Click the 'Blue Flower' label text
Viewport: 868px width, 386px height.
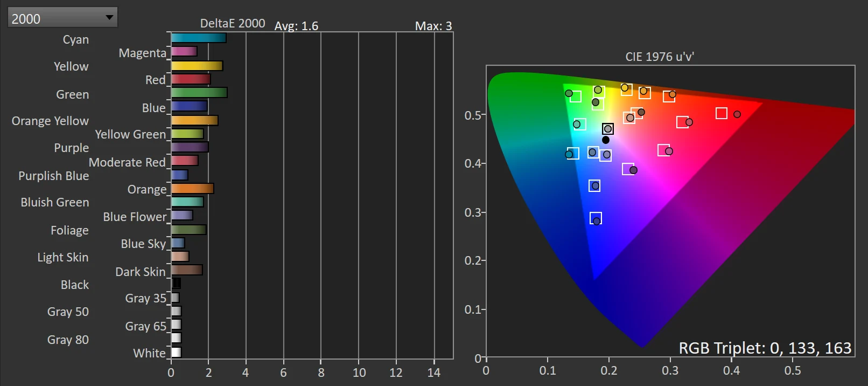tap(135, 217)
